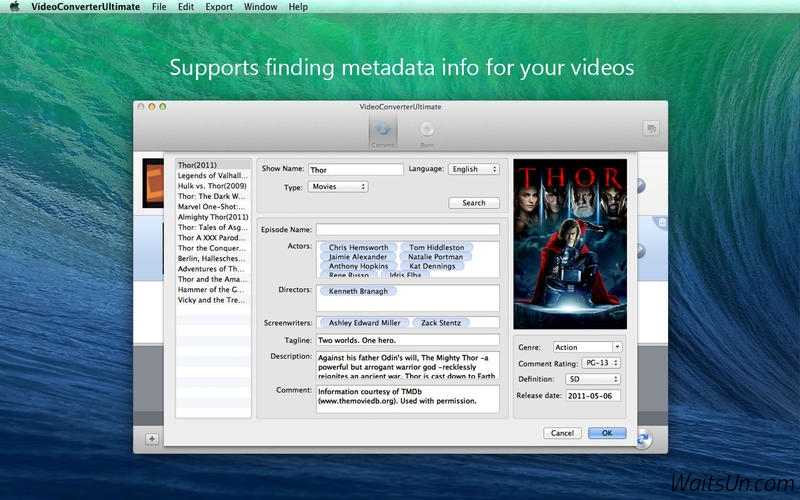Image resolution: width=800 pixels, height=500 pixels.
Task: Open the Type dropdown set to Movies
Action: 338,187
